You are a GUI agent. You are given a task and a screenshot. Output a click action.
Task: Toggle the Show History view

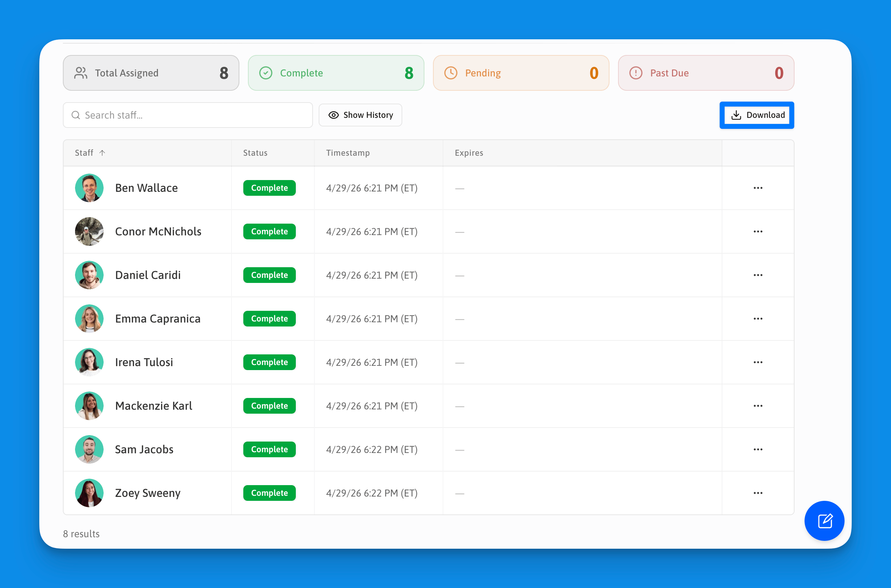pyautogui.click(x=360, y=115)
